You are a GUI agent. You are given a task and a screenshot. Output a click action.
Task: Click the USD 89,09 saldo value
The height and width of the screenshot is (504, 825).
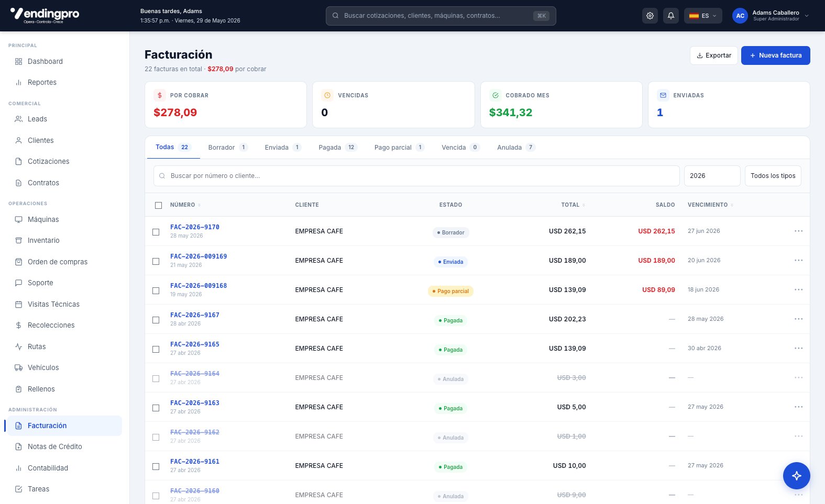click(x=658, y=290)
